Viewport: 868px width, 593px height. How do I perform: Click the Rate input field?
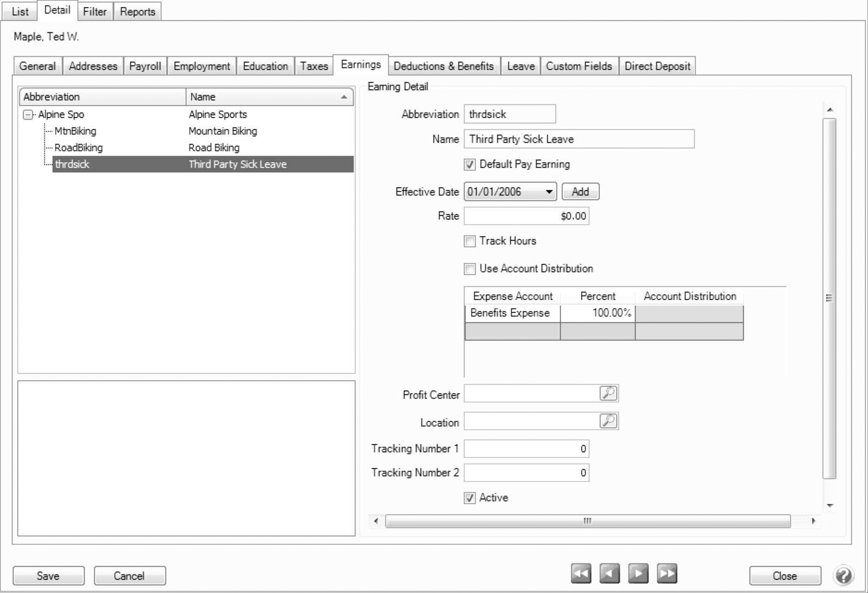pyautogui.click(x=526, y=216)
